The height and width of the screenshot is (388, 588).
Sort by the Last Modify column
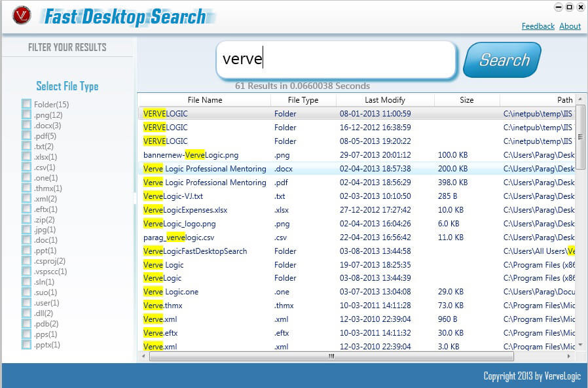(x=386, y=99)
